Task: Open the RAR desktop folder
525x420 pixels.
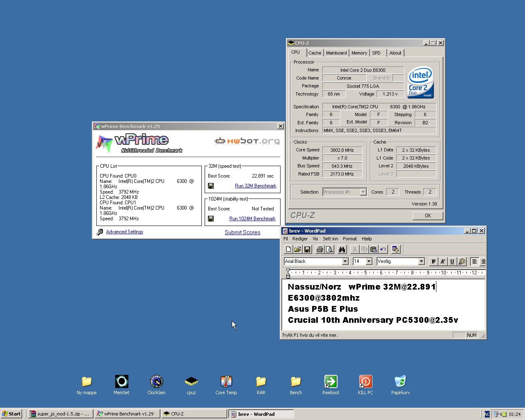Action: tap(261, 385)
